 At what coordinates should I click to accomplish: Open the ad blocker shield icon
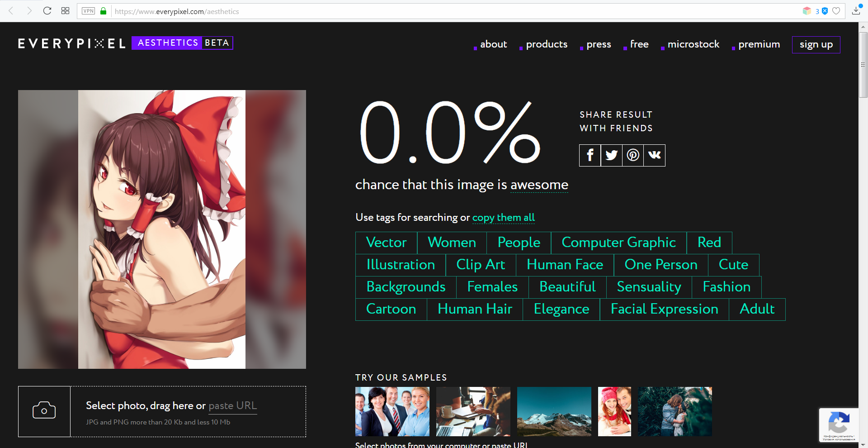[x=825, y=11]
